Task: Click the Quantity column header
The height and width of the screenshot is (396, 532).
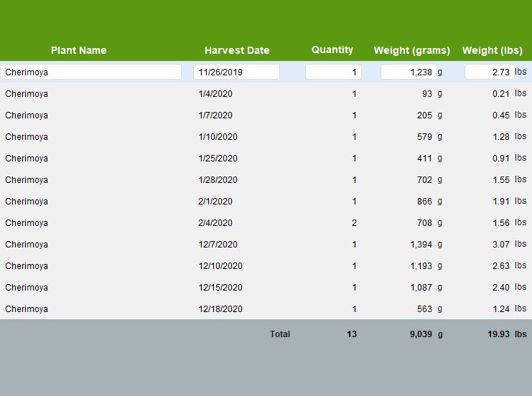Action: click(332, 49)
